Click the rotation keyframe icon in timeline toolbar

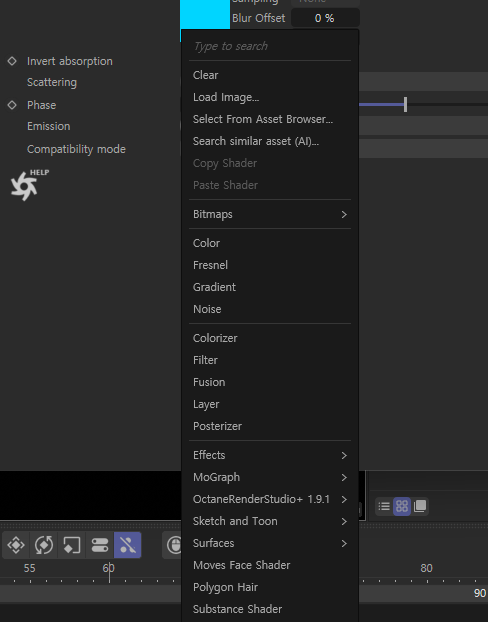pyautogui.click(x=44, y=545)
